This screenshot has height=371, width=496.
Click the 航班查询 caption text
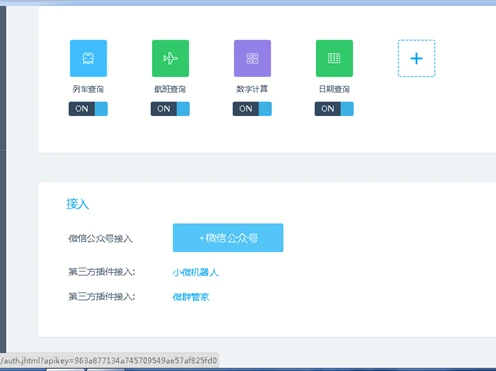click(x=170, y=89)
